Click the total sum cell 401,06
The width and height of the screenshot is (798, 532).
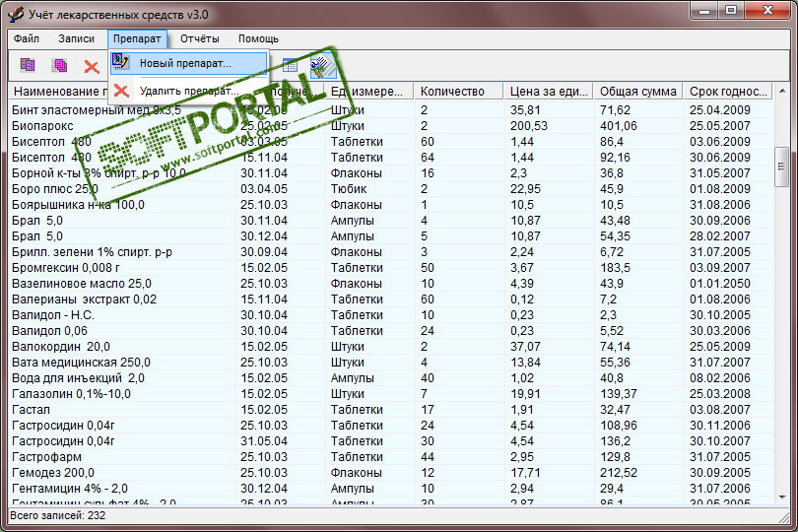tap(619, 126)
